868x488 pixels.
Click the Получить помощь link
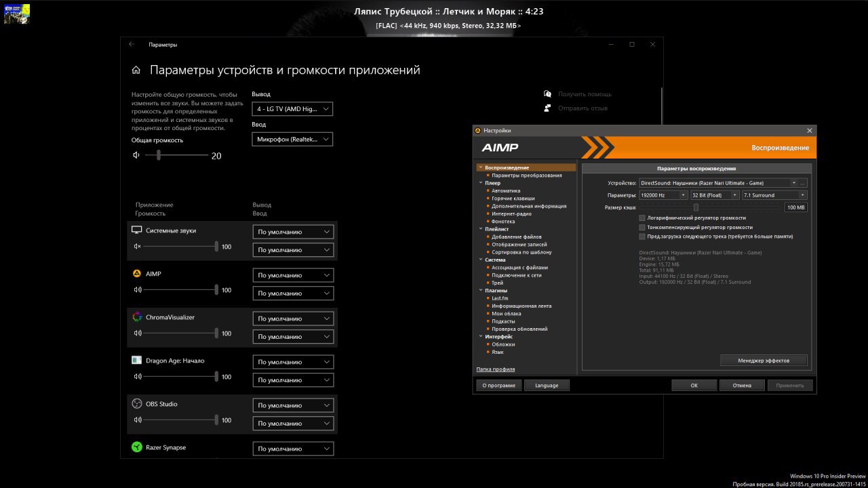click(x=585, y=94)
